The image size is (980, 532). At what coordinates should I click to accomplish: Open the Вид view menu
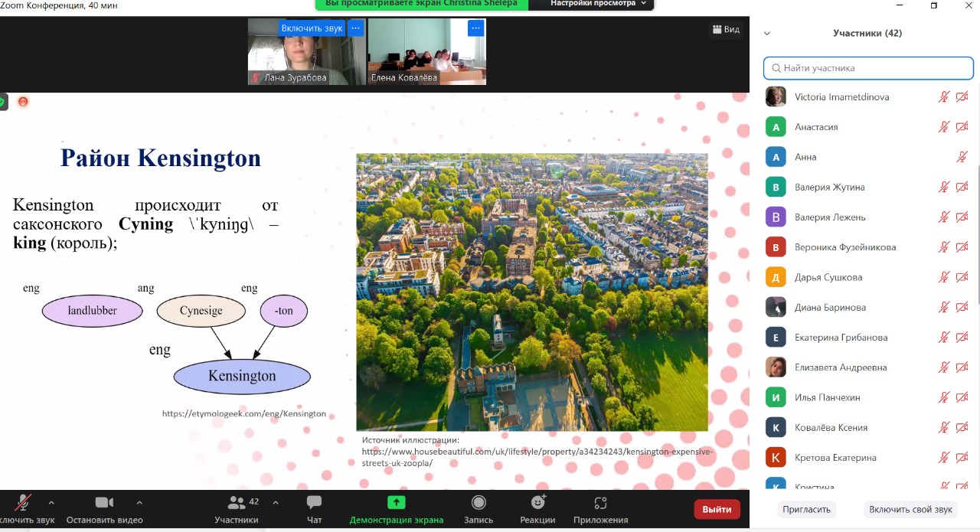pyautogui.click(x=726, y=30)
